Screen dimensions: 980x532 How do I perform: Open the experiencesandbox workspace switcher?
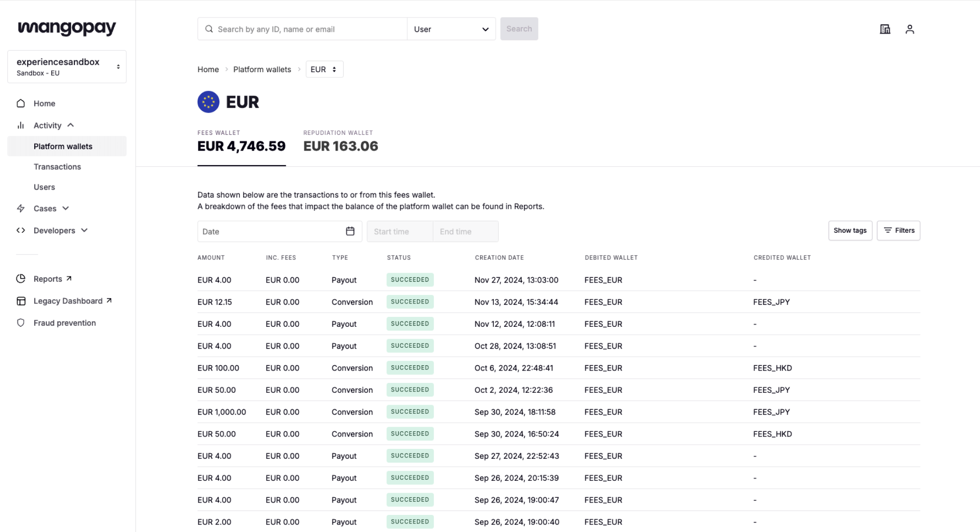point(67,66)
